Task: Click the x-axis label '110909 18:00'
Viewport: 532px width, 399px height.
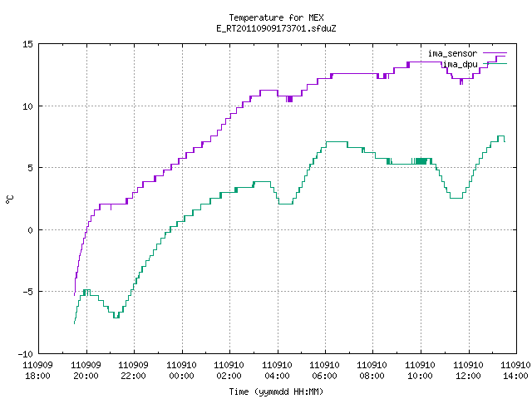Action: (37, 371)
